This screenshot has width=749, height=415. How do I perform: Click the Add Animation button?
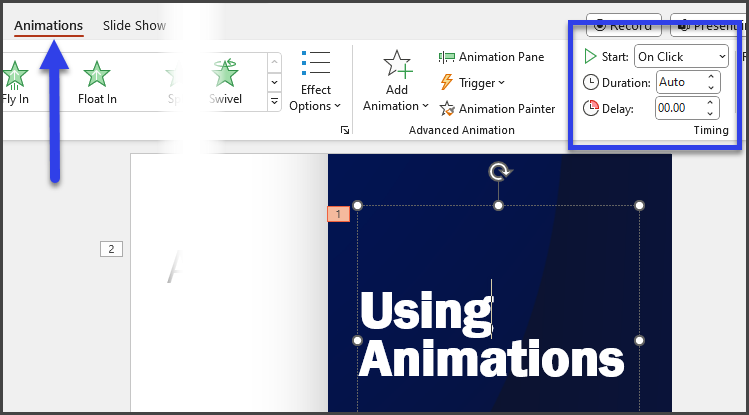point(396,81)
